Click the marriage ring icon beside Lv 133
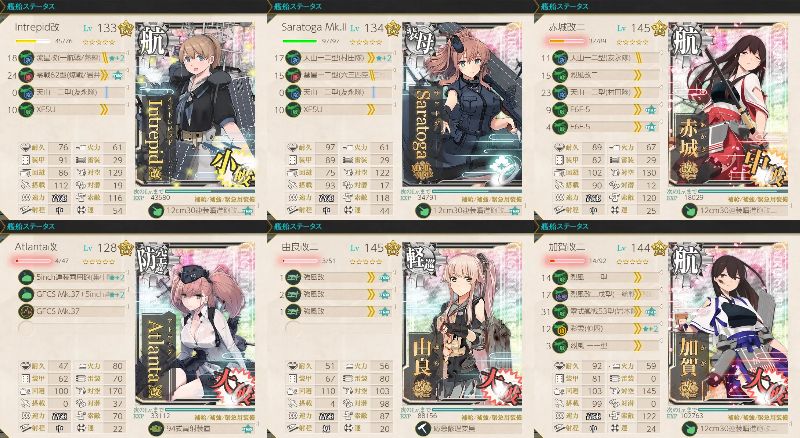Image resolution: width=800 pixels, height=438 pixels. [x=126, y=29]
